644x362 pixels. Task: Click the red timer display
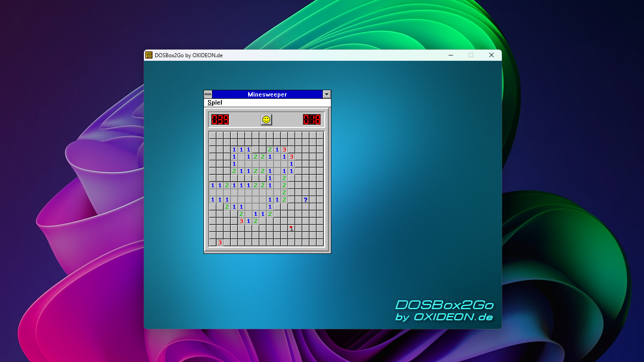[x=312, y=119]
